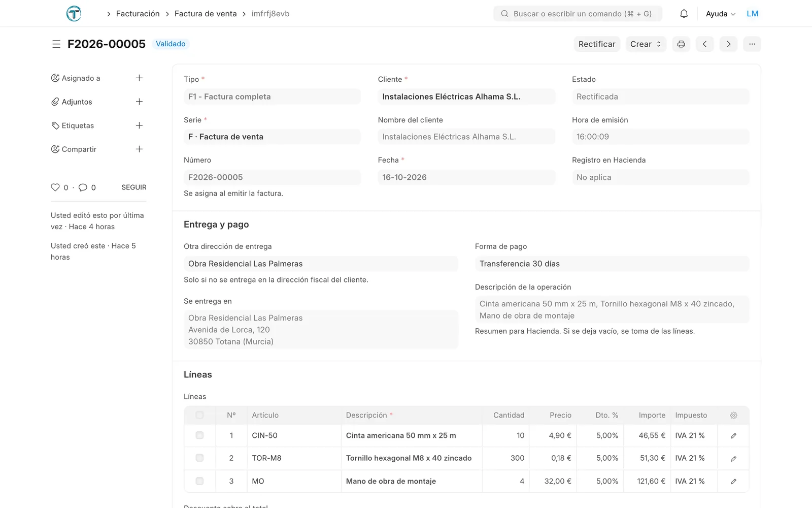Viewport: 812px width, 508px height.
Task: Click the Fecha 16-10-2026 field
Action: coord(466,177)
